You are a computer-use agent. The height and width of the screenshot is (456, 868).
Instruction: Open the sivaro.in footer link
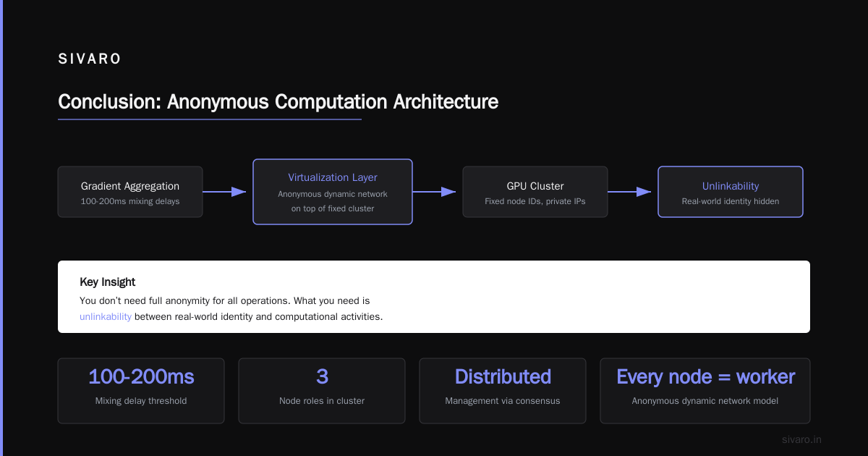(802, 439)
